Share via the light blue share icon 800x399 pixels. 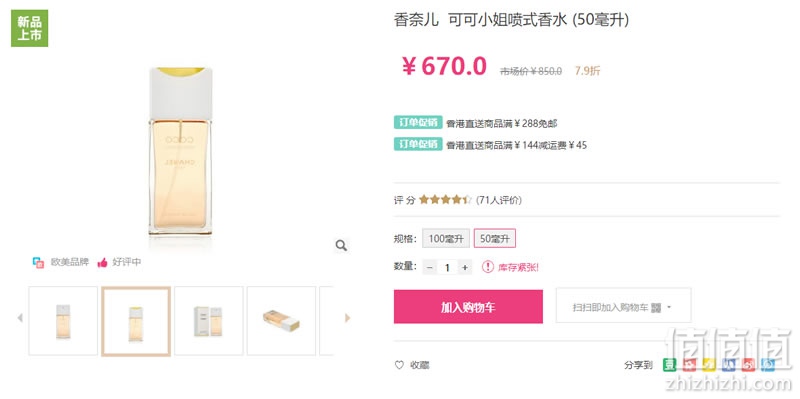(x=768, y=364)
